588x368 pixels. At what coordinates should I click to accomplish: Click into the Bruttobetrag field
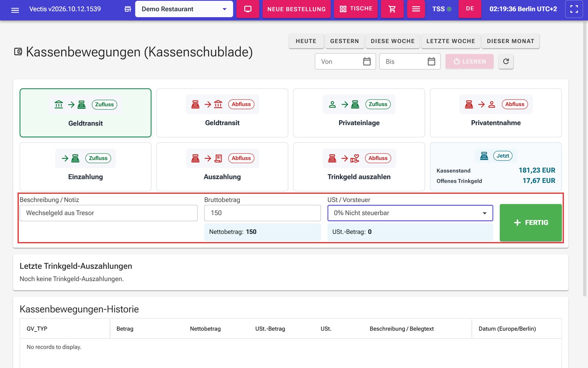[263, 213]
